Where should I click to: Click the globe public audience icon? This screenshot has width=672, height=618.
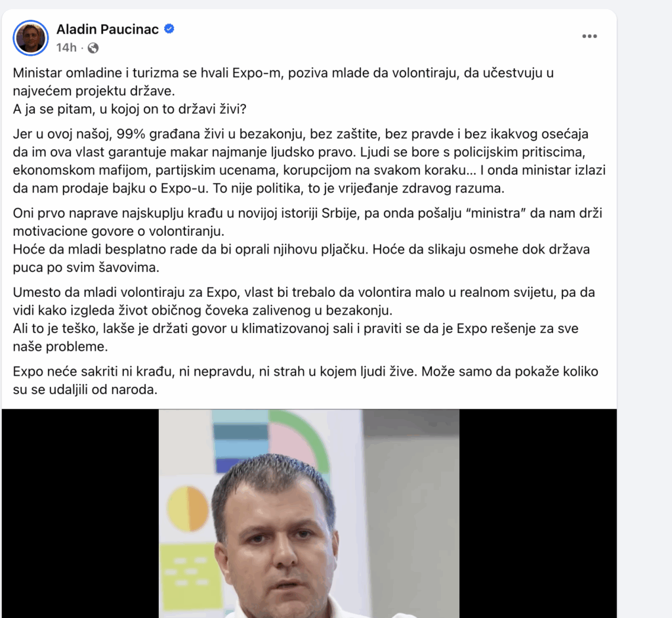click(93, 47)
